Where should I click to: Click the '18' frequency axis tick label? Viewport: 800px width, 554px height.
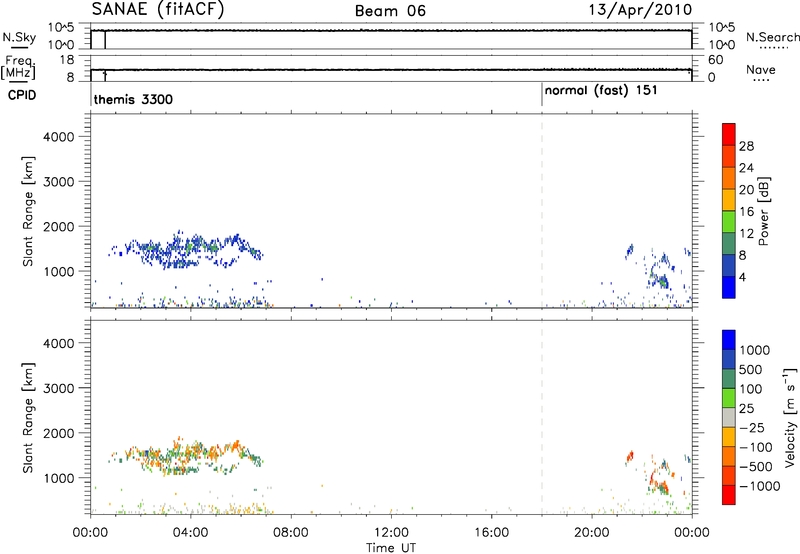(67, 60)
